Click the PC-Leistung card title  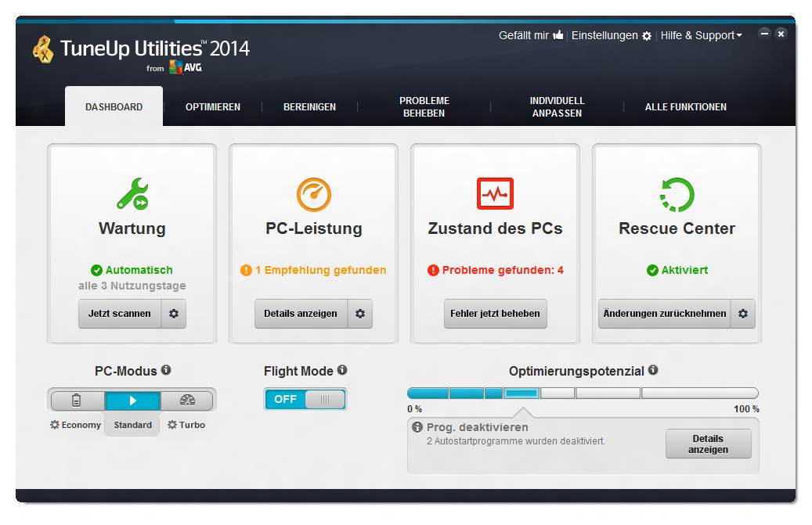(314, 228)
